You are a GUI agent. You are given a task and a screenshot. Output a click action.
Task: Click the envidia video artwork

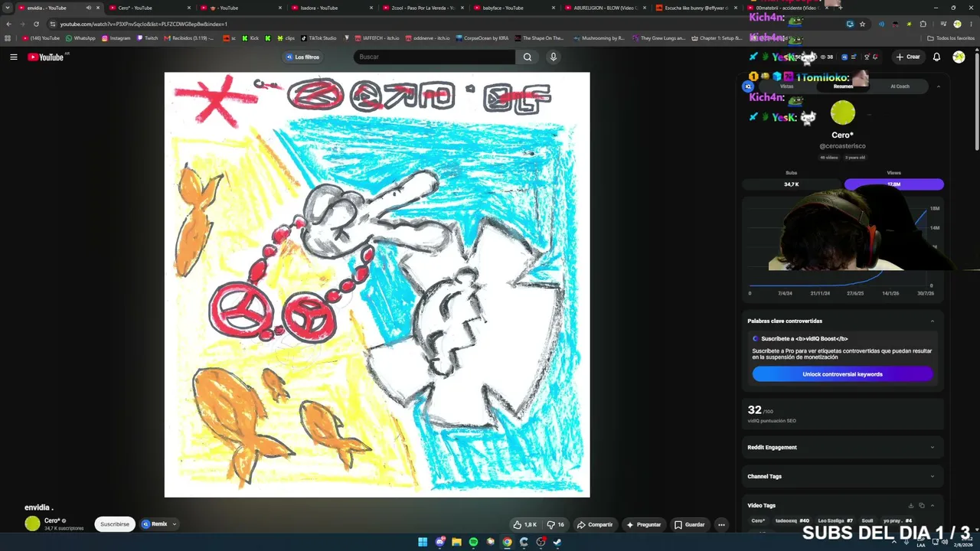click(x=377, y=285)
